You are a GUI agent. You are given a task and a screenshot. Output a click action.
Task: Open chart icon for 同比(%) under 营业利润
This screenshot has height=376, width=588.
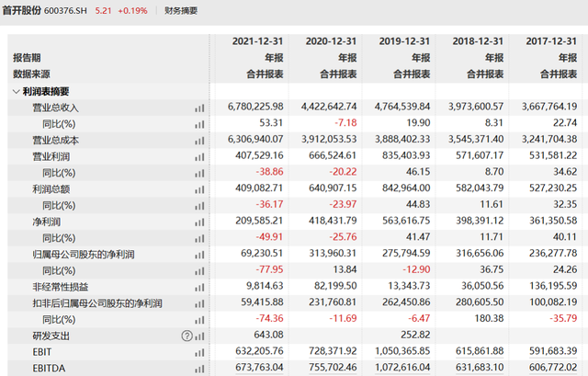pos(199,173)
